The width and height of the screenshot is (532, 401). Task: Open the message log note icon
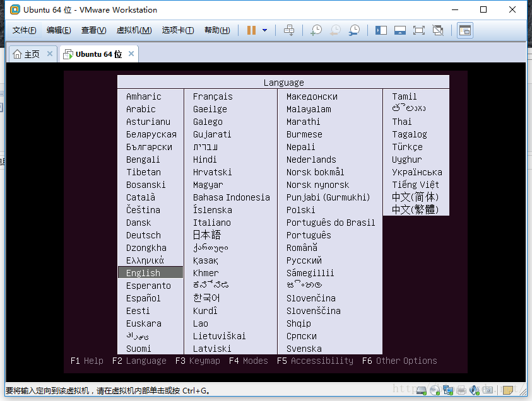tap(508, 390)
